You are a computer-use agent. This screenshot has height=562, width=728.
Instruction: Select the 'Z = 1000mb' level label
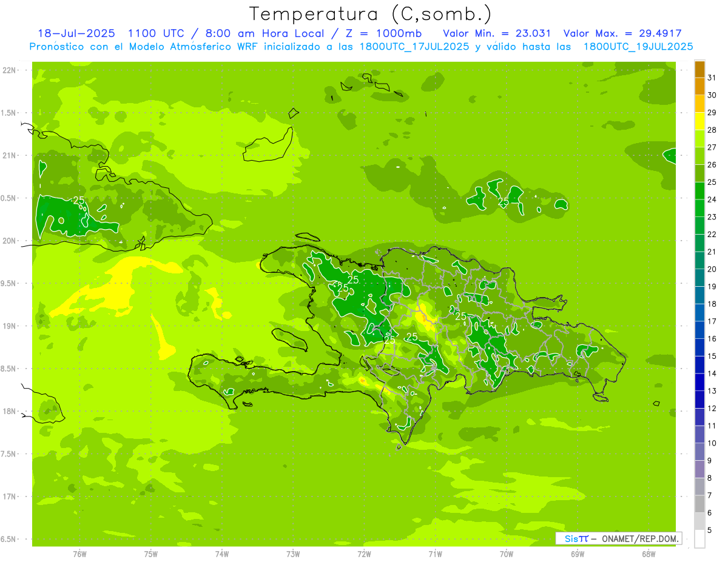tap(382, 33)
